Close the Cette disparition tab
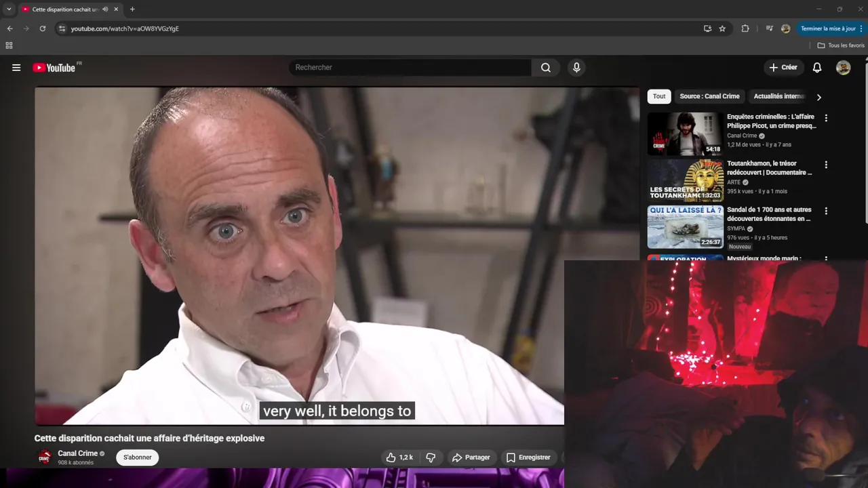 [x=116, y=9]
